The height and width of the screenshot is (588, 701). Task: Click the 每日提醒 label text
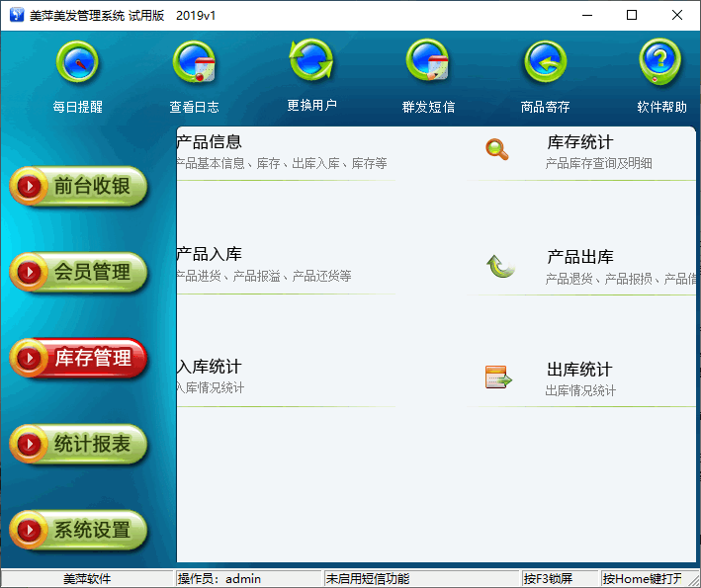coord(78,107)
